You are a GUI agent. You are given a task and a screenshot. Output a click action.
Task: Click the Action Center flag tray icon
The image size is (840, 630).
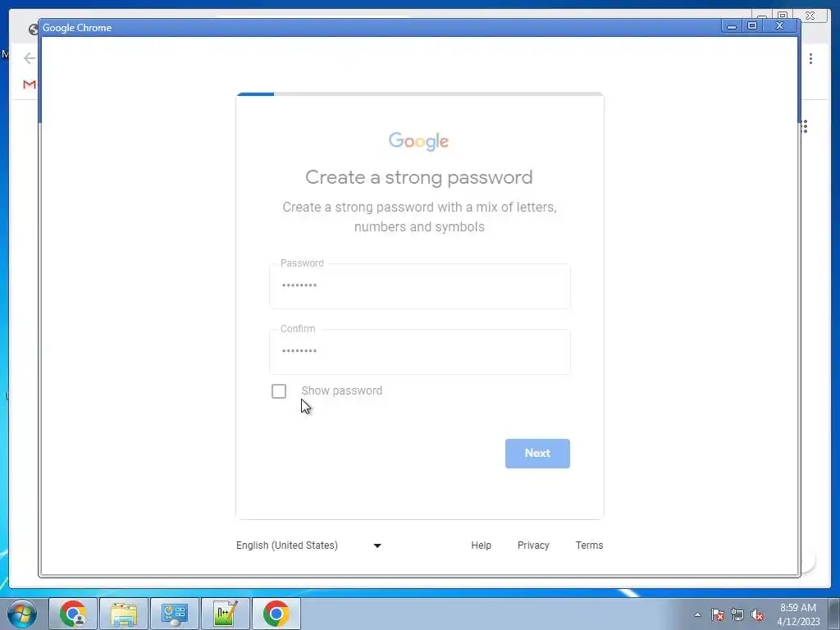click(718, 614)
